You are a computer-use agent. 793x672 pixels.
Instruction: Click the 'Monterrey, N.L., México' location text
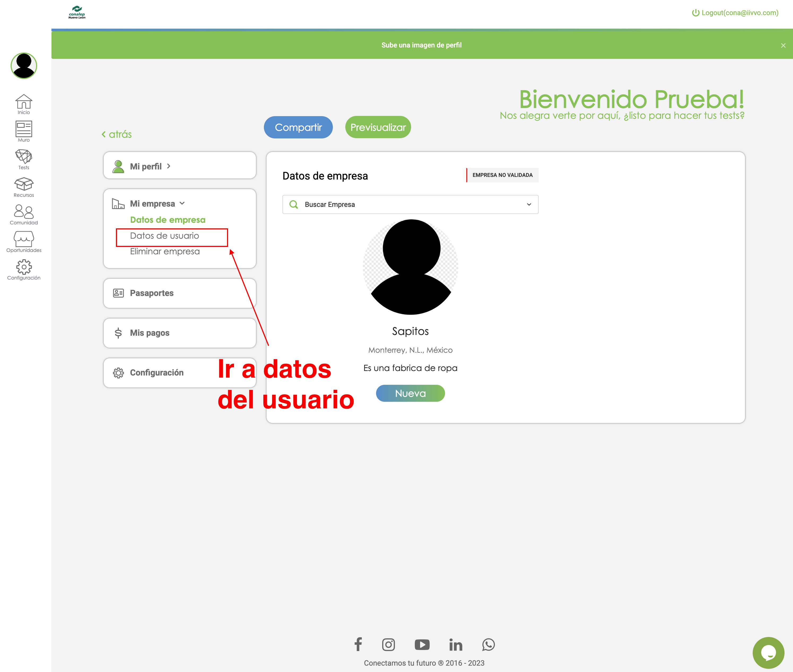410,350
